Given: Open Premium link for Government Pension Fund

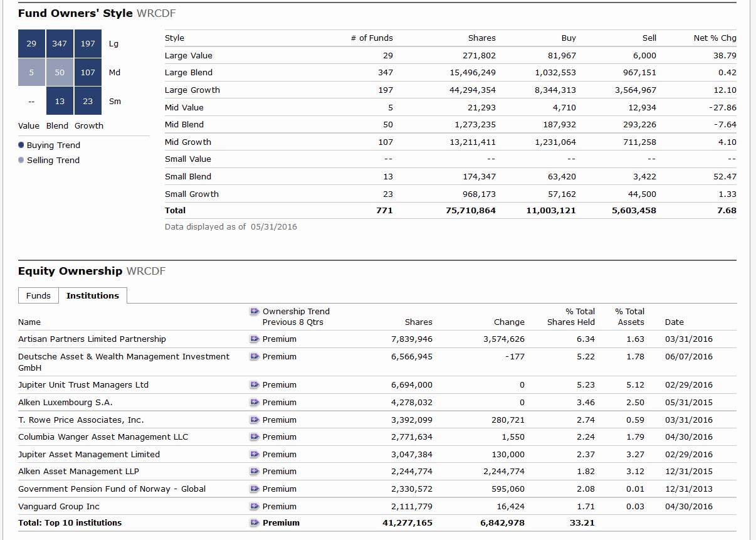Looking at the screenshot, I should click(279, 489).
